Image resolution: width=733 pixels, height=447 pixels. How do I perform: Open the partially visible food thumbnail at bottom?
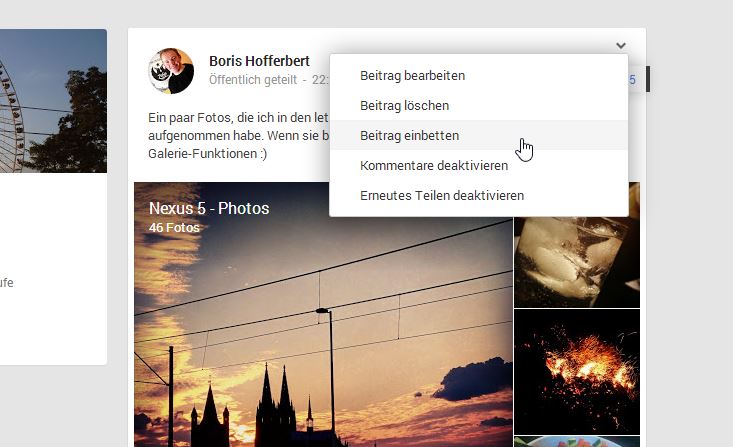point(577,441)
